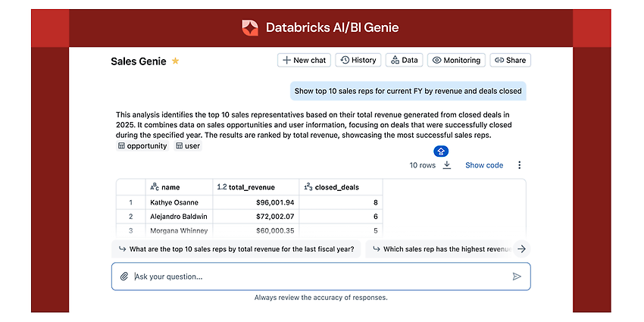Click the closed_deals column header

341,187
